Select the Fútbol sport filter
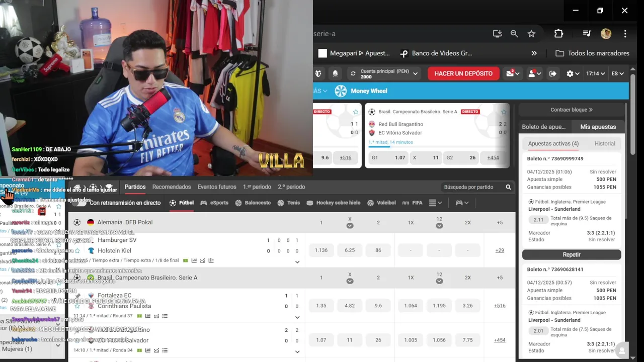Screen dimensions: 644x362 click(182, 203)
